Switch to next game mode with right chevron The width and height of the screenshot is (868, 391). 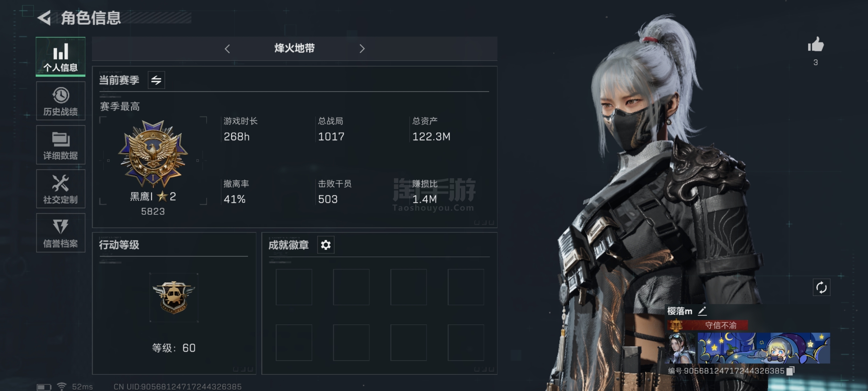pos(362,49)
